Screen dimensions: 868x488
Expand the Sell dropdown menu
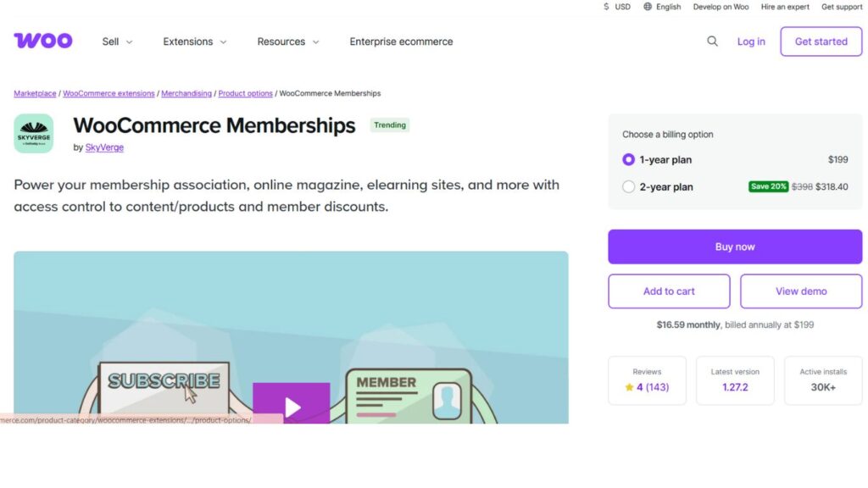tap(117, 42)
